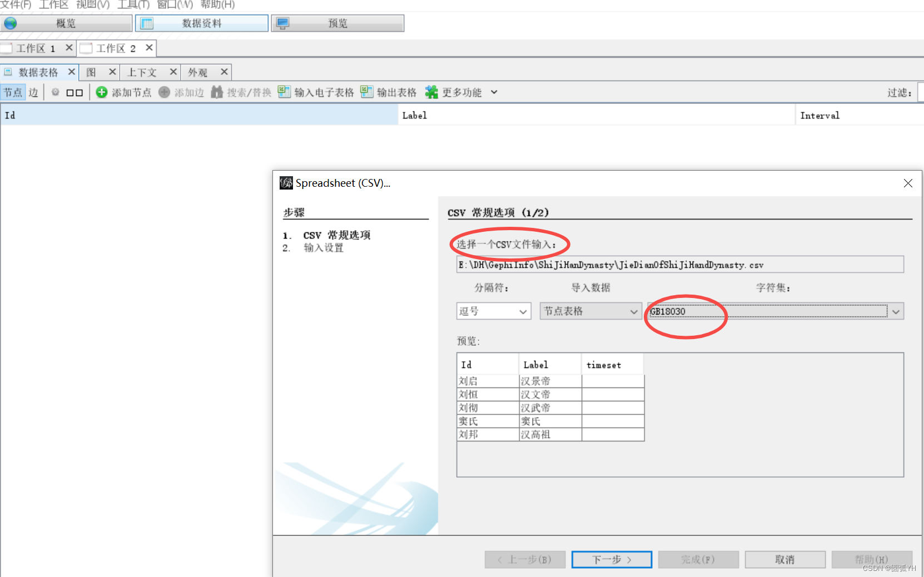Click the green 添加节点 add node icon
The height and width of the screenshot is (577, 924).
pyautogui.click(x=102, y=92)
